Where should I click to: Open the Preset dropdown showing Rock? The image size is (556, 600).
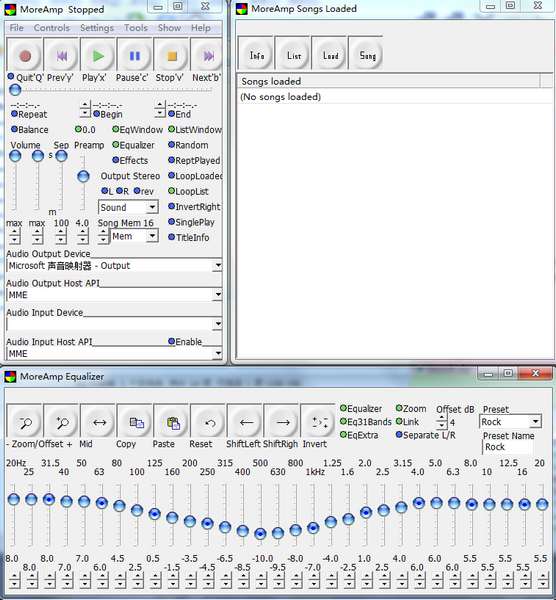click(x=510, y=422)
